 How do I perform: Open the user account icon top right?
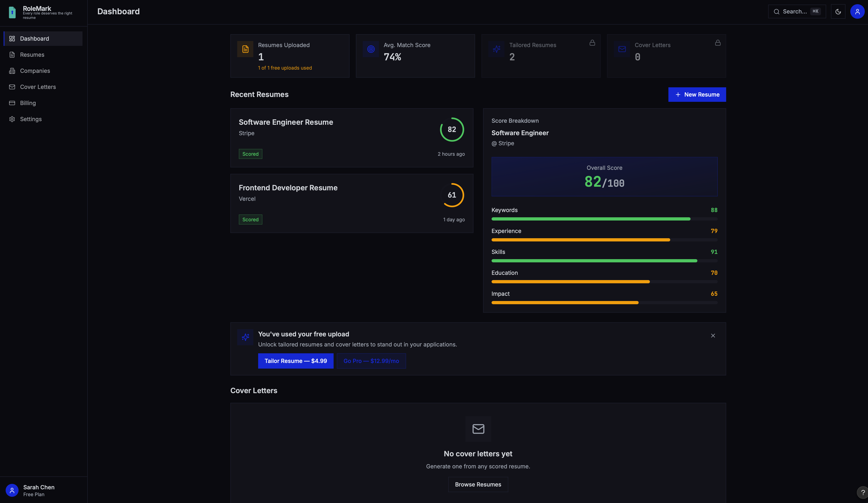tap(857, 11)
